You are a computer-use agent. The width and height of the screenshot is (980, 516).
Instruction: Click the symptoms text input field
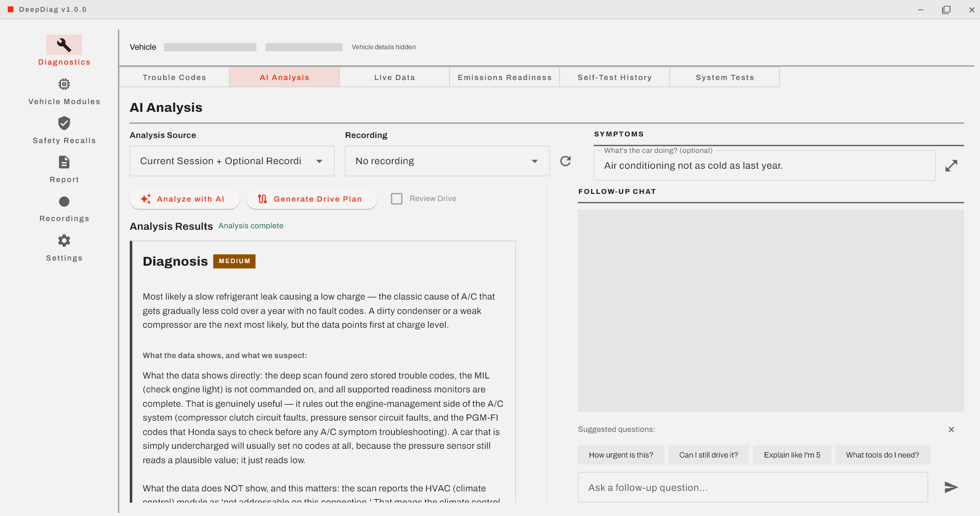[x=764, y=166]
